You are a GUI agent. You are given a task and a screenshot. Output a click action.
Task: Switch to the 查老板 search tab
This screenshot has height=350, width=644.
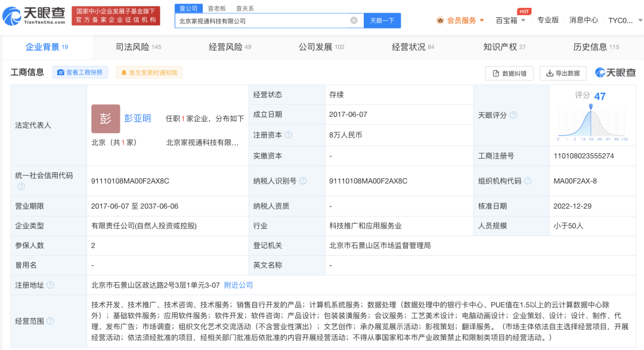(216, 8)
